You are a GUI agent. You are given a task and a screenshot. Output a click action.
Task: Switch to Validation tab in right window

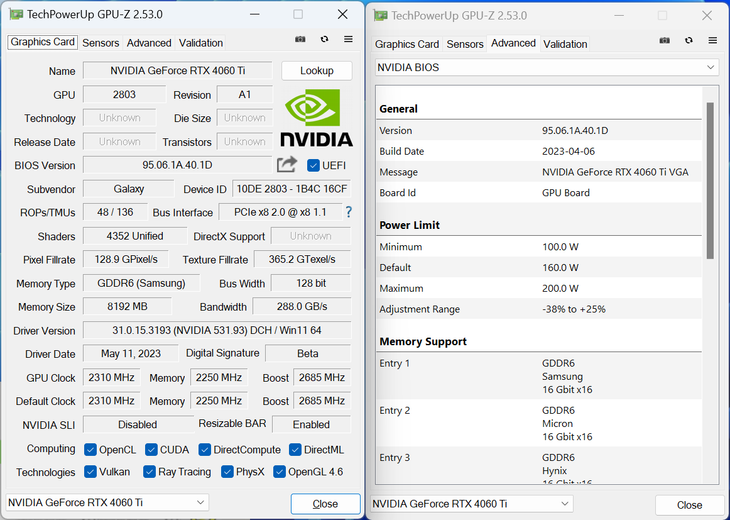tap(565, 44)
